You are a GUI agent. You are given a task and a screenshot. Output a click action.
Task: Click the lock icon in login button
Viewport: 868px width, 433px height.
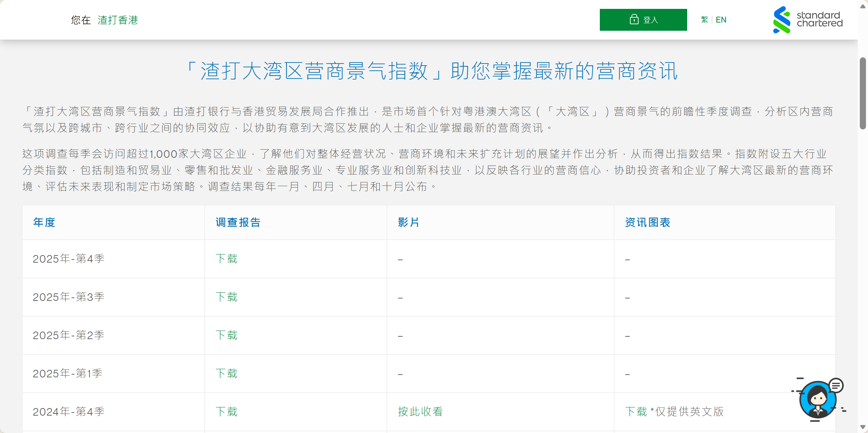[x=634, y=19]
